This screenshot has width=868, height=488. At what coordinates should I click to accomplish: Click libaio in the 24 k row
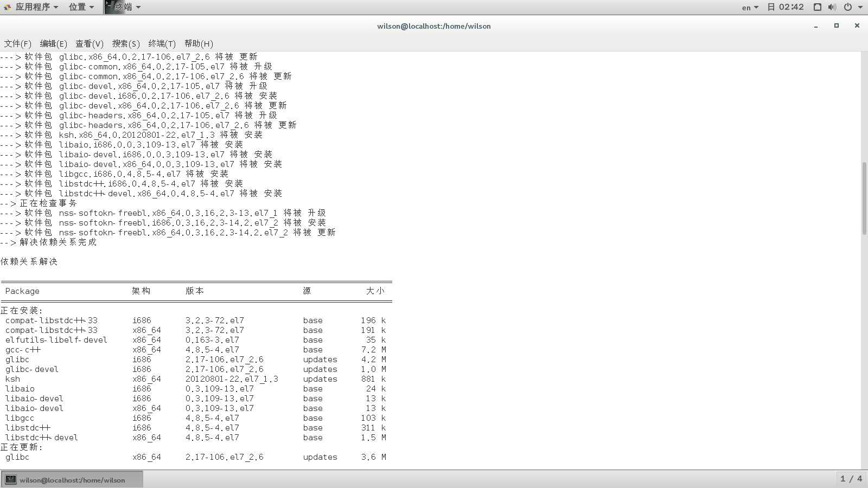(x=20, y=389)
